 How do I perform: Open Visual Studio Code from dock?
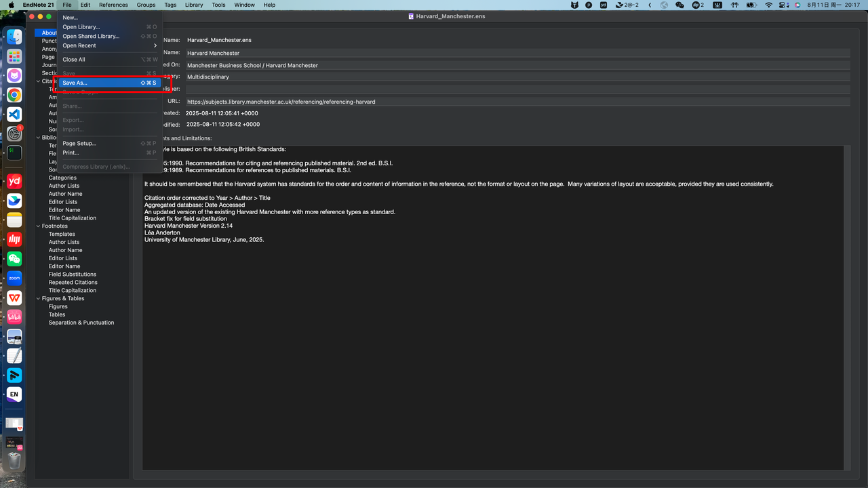point(14,115)
